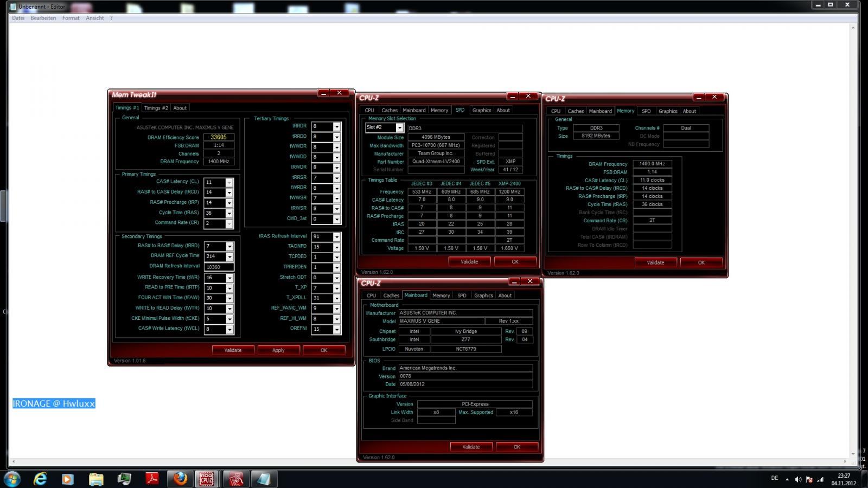Select the highlighted IRONAGE @ Hwluxx text
The image size is (868, 488).
click(x=54, y=403)
